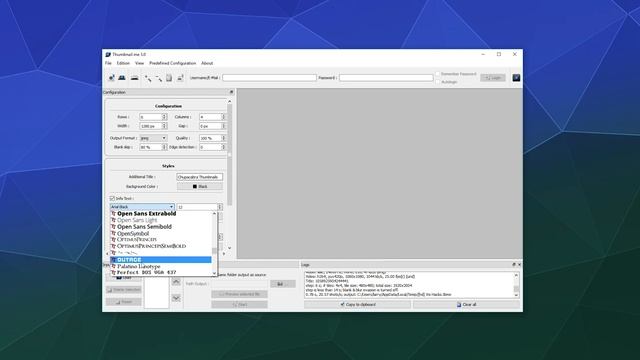The height and width of the screenshot is (360, 640).
Task: Open the Black background color picker
Action: [200, 187]
